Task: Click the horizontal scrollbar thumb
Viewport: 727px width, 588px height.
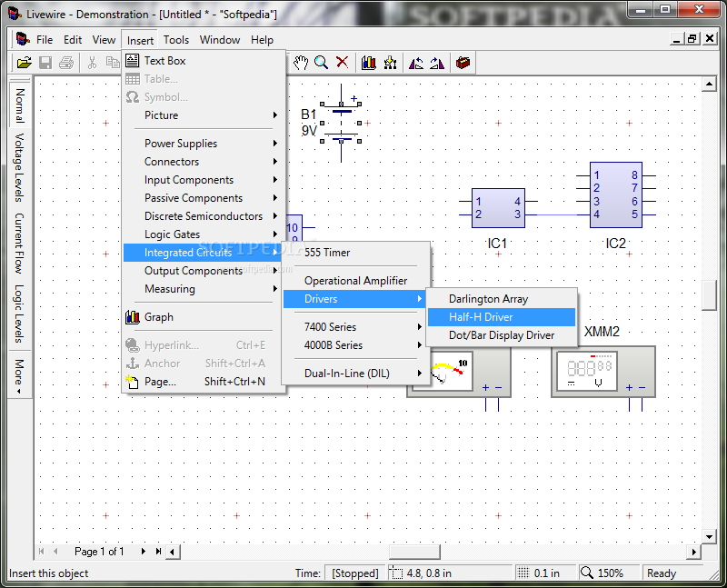Action: coord(414,552)
